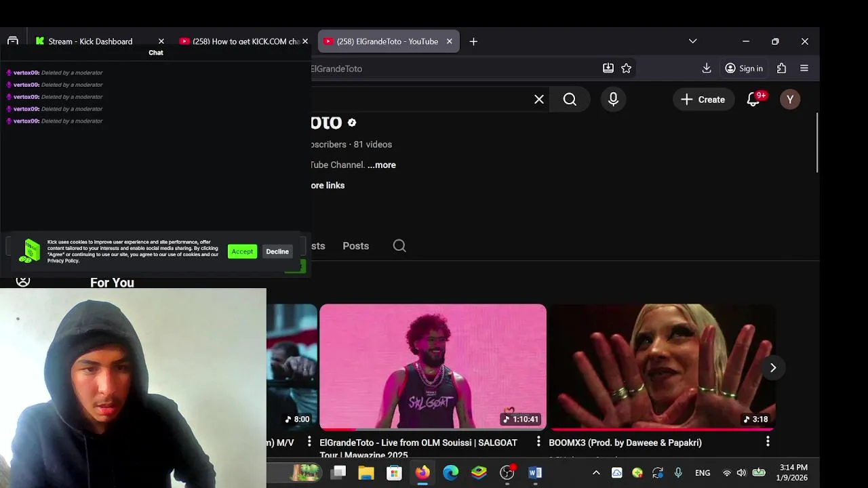Open Microsoft Edge from the taskbar
Screen dimensions: 868x488
451,472
